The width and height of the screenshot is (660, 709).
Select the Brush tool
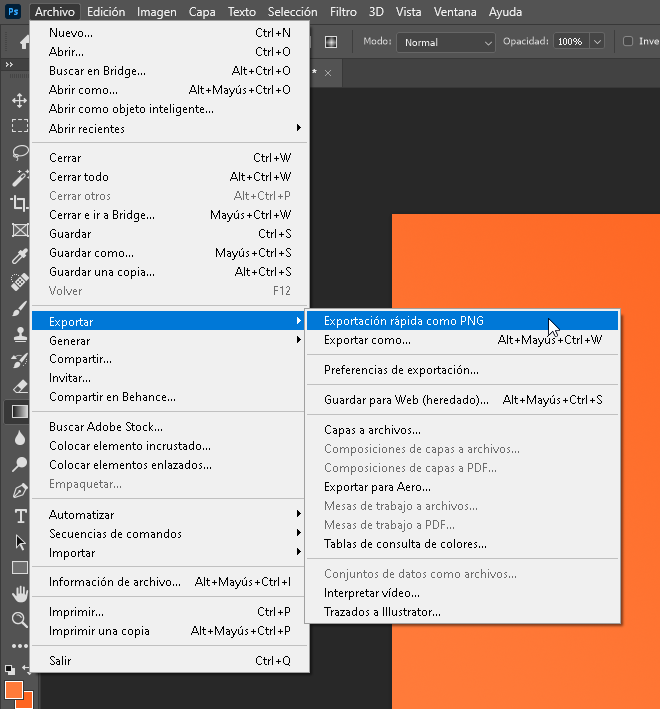coord(19,309)
